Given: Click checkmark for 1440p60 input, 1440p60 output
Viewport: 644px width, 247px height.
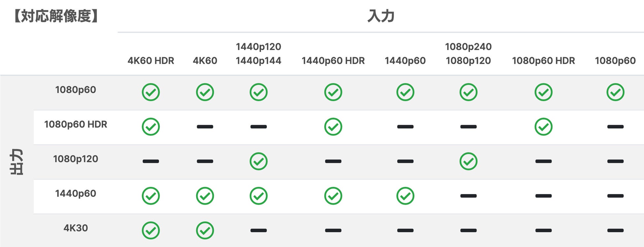Looking at the screenshot, I should 405,196.
